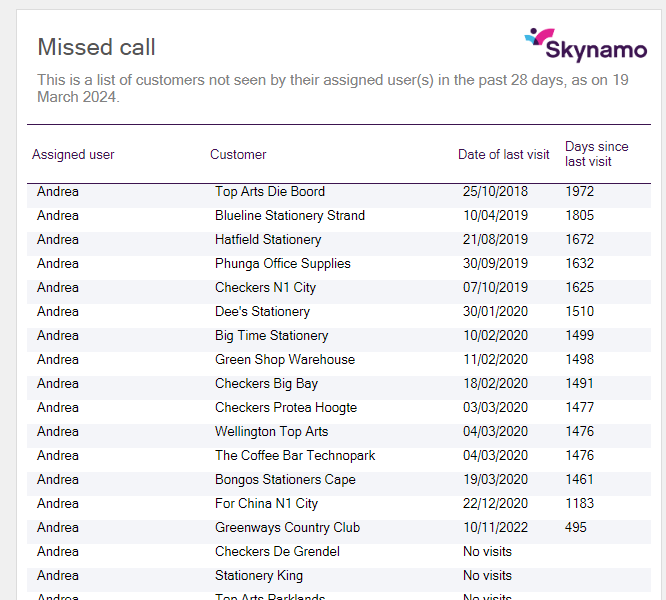Click The Coffee Bar Technopark entry
The image size is (666, 600).
[x=295, y=455]
